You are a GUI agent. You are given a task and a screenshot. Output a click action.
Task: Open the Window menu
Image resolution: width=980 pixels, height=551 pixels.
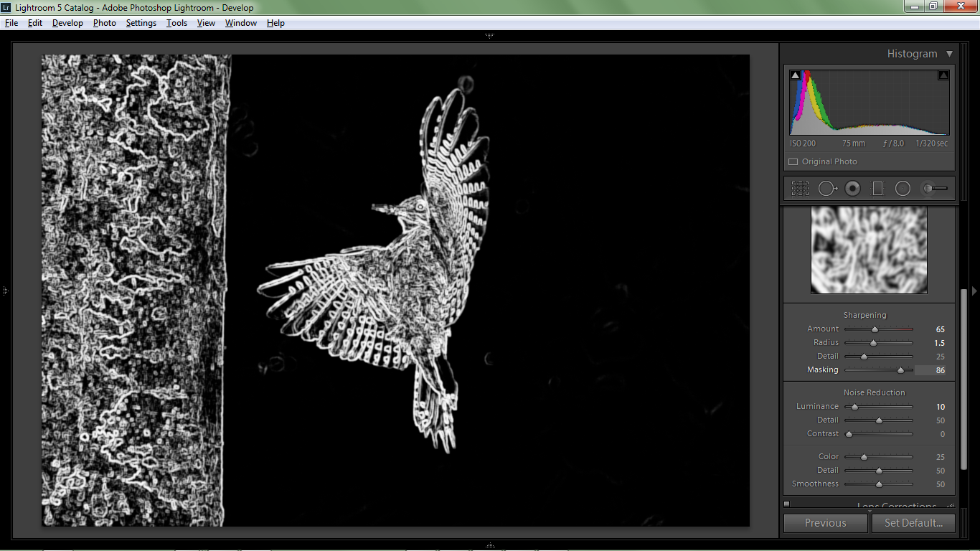tap(241, 23)
